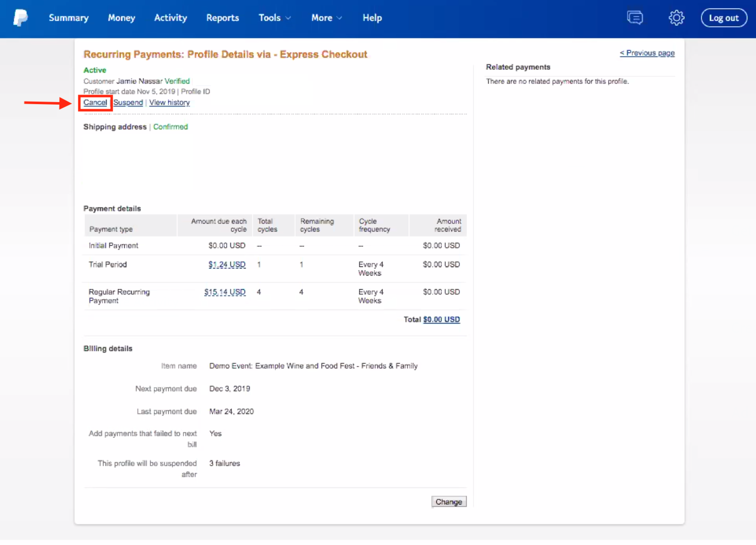Screen dimensions: 756x545
Task: Click the Last payment due date Mar 24, 2020
Action: (x=231, y=412)
